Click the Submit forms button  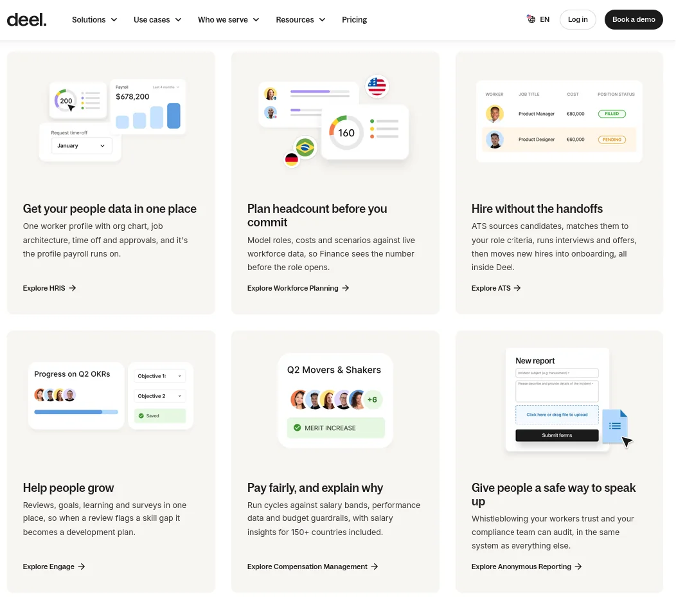click(x=557, y=435)
